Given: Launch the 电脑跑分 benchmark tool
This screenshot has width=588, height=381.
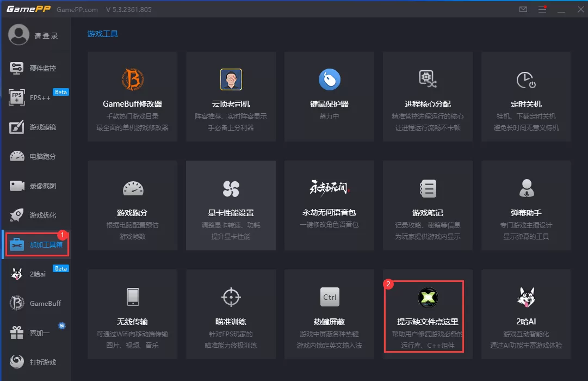Looking at the screenshot, I should tap(36, 156).
